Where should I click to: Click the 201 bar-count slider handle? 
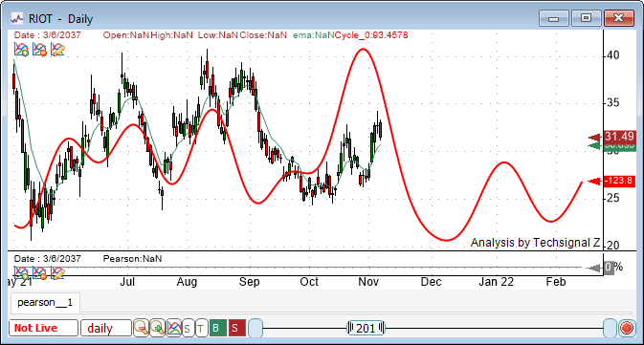[x=366, y=328]
